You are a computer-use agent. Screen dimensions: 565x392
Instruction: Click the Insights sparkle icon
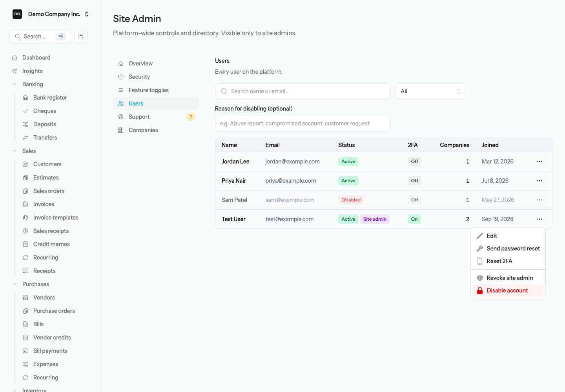click(15, 71)
